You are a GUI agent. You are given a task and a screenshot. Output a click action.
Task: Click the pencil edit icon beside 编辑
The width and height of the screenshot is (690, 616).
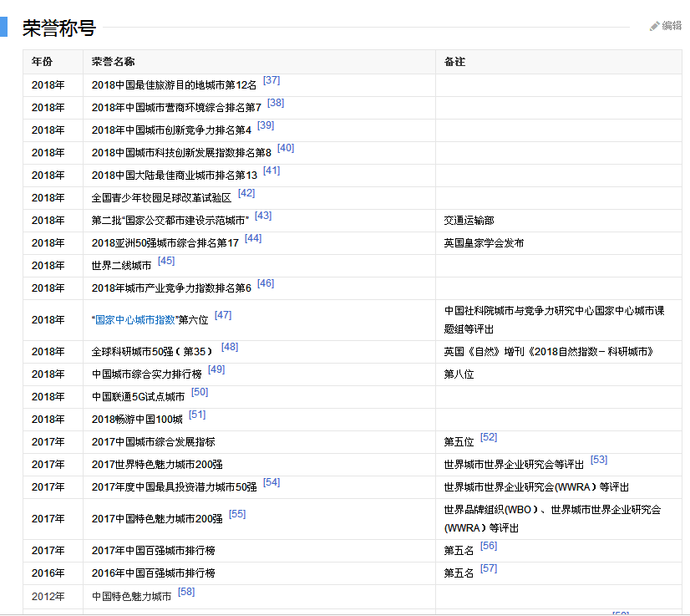pyautogui.click(x=654, y=27)
